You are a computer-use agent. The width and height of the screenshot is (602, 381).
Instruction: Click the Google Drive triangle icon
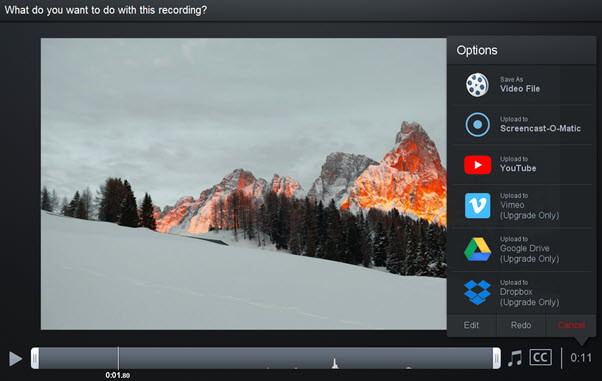pos(477,249)
